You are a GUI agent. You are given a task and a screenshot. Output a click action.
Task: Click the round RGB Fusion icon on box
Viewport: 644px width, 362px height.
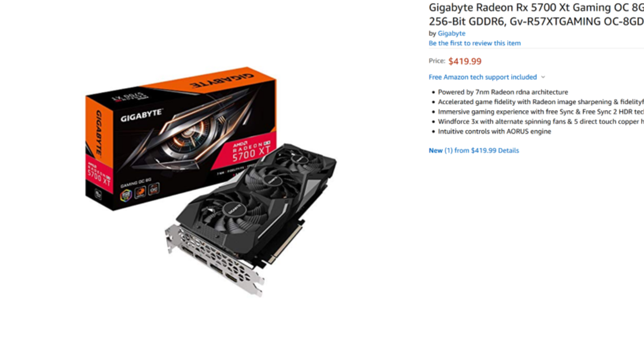click(x=126, y=195)
